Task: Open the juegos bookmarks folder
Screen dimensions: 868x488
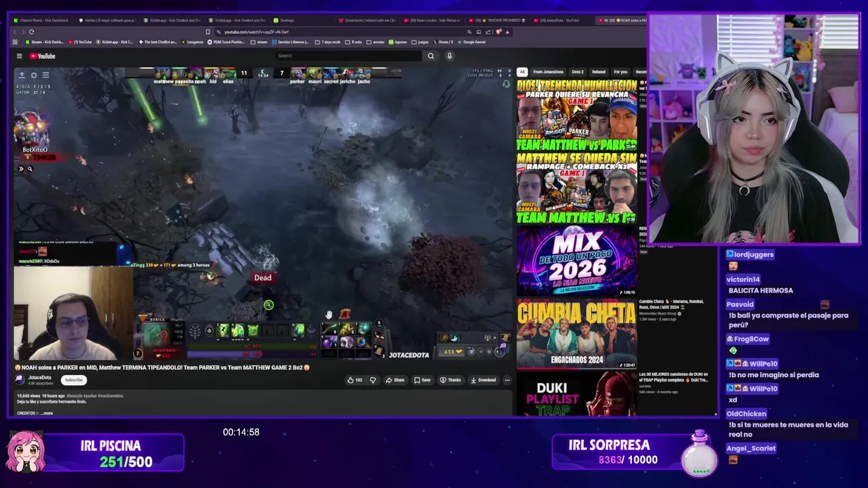Action: coord(420,42)
